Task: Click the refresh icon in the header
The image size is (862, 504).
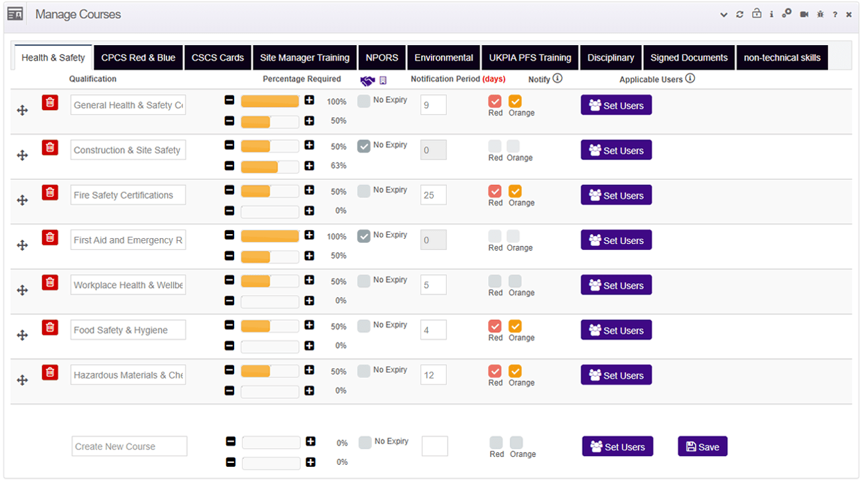Action: pos(739,13)
